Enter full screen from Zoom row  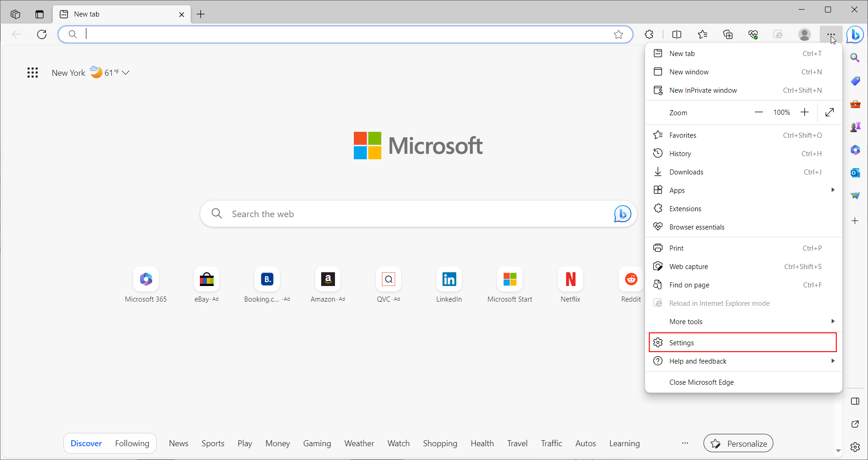[829, 112]
